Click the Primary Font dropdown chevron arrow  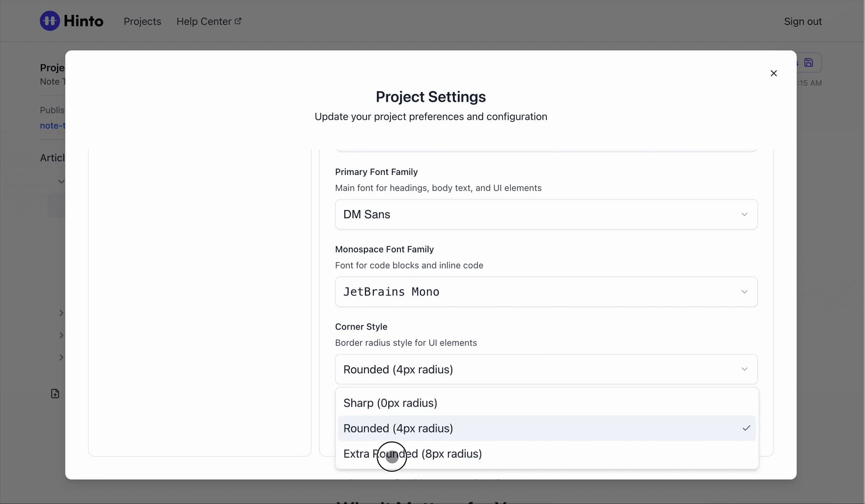coord(744,214)
